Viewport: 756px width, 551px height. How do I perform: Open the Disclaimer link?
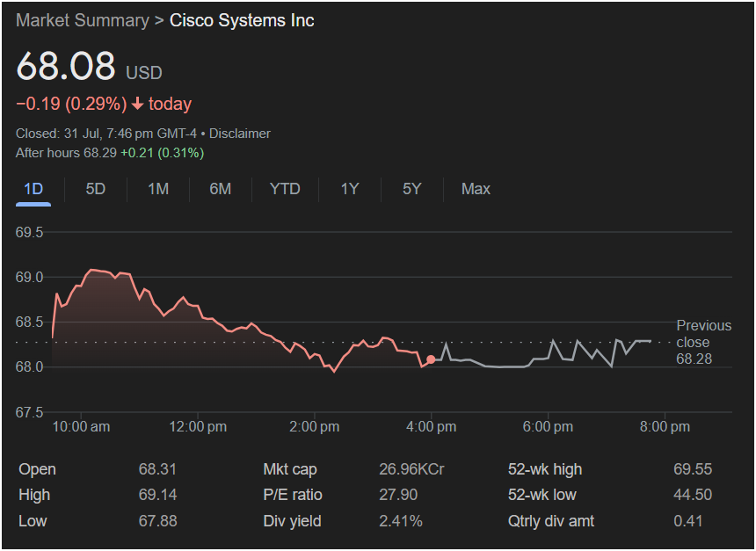coord(240,134)
